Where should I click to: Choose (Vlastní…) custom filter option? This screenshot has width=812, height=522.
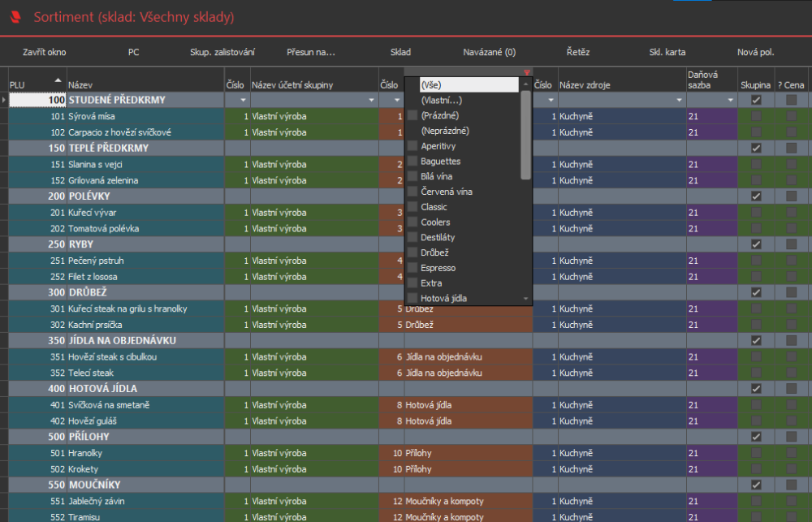pos(441,100)
